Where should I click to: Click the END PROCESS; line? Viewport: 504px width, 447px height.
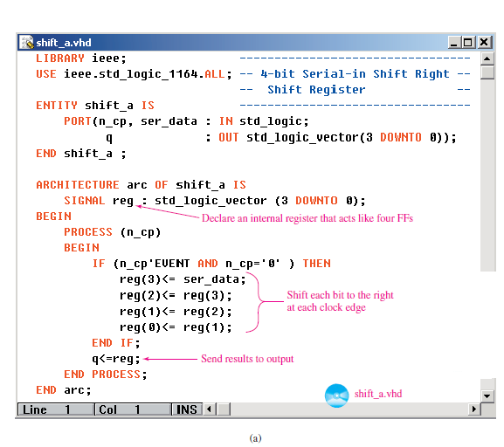(106, 375)
